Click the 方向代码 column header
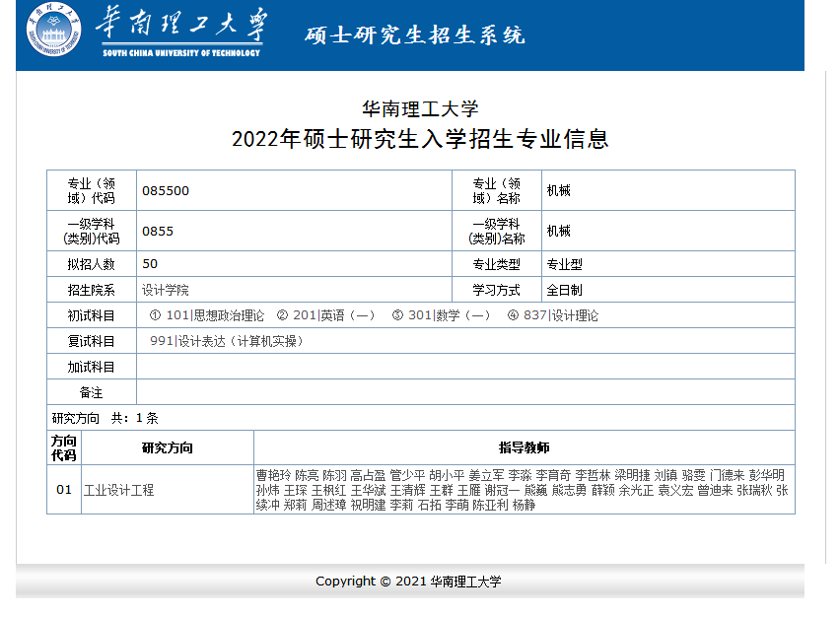This screenshot has height=617, width=840. (x=64, y=447)
